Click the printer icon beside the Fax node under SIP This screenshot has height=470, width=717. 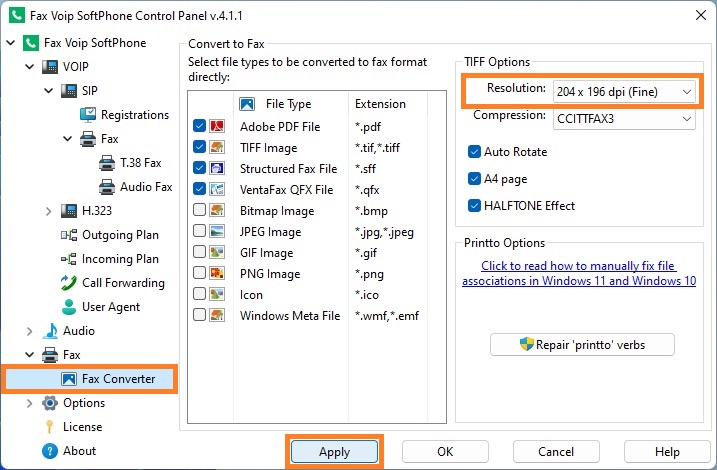pyautogui.click(x=88, y=139)
